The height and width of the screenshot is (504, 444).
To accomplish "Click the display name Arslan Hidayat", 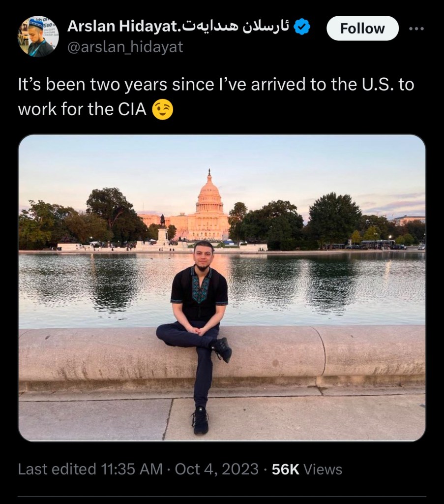I will (124, 27).
